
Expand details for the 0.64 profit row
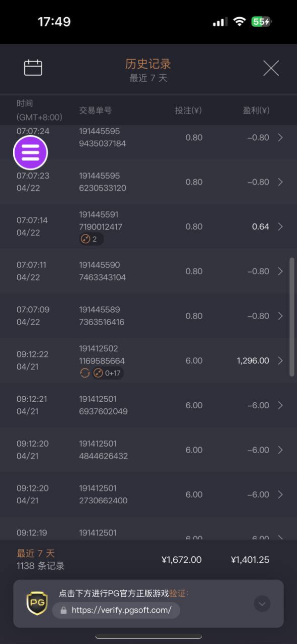pos(280,227)
